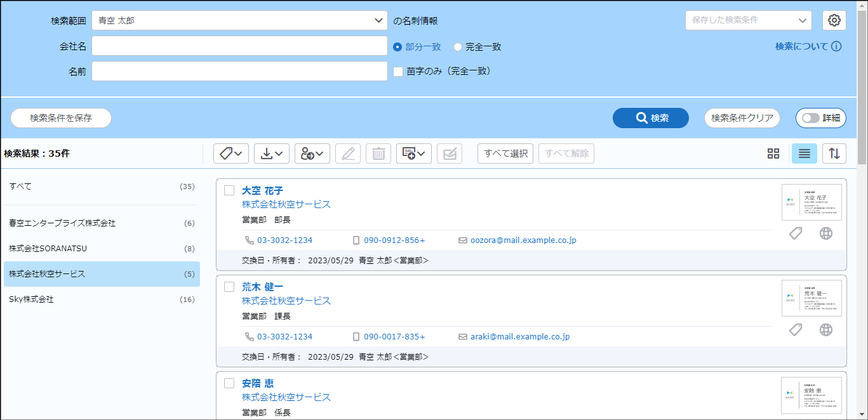Enable the 苗字のみ（完全一致） checkbox

point(398,72)
